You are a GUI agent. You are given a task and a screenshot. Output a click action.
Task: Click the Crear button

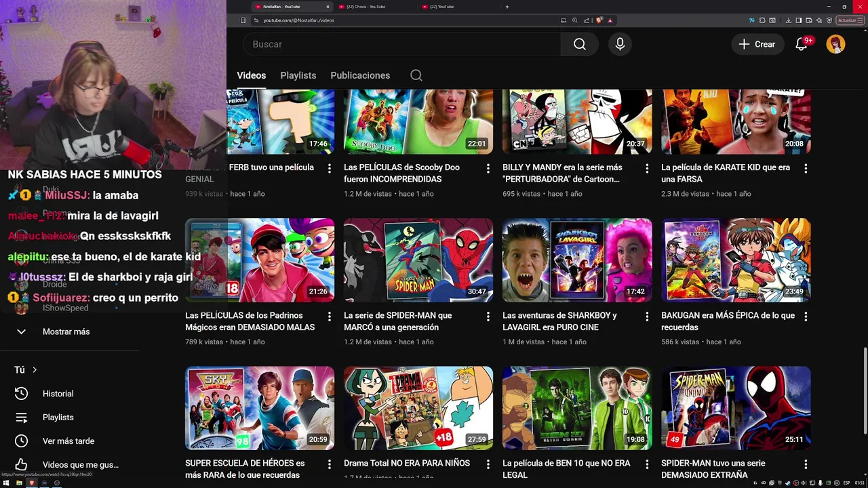point(757,44)
